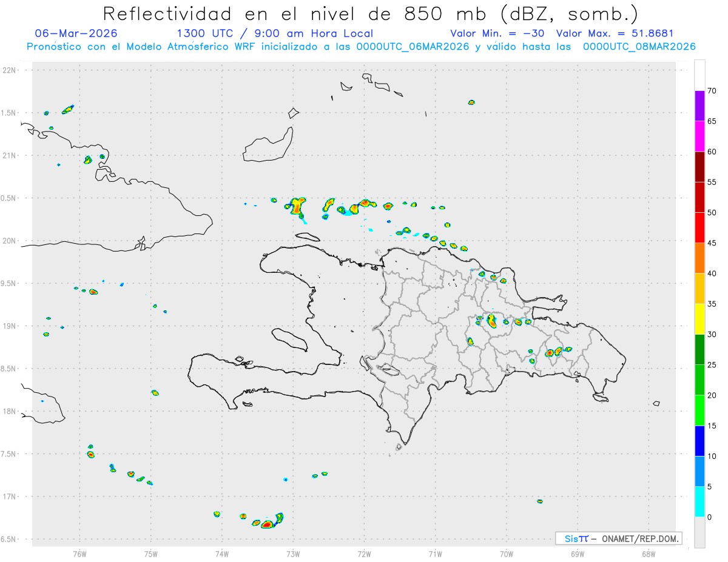728x562 pixels.
Task: Pick the medium green 20–25 dBZ band
Action: click(699, 380)
